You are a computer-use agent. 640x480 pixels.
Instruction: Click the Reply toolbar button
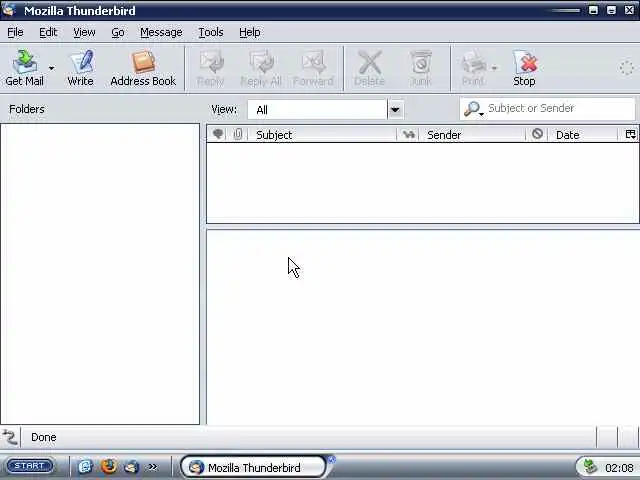tap(211, 68)
